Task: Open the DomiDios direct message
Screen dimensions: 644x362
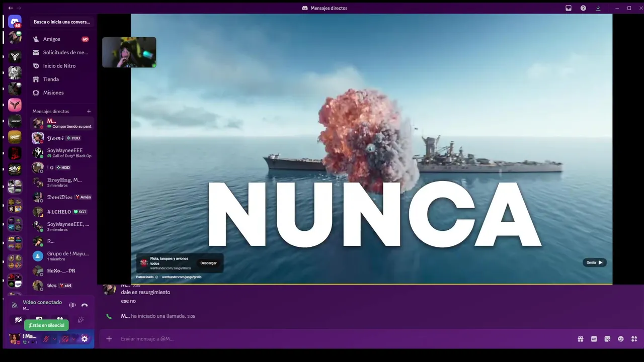Action: click(61, 197)
